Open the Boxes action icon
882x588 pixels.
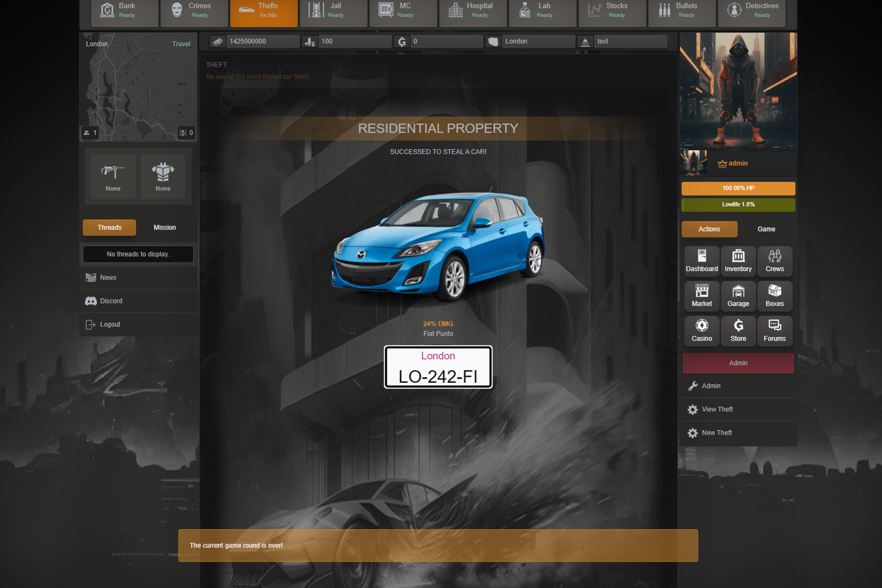click(775, 295)
